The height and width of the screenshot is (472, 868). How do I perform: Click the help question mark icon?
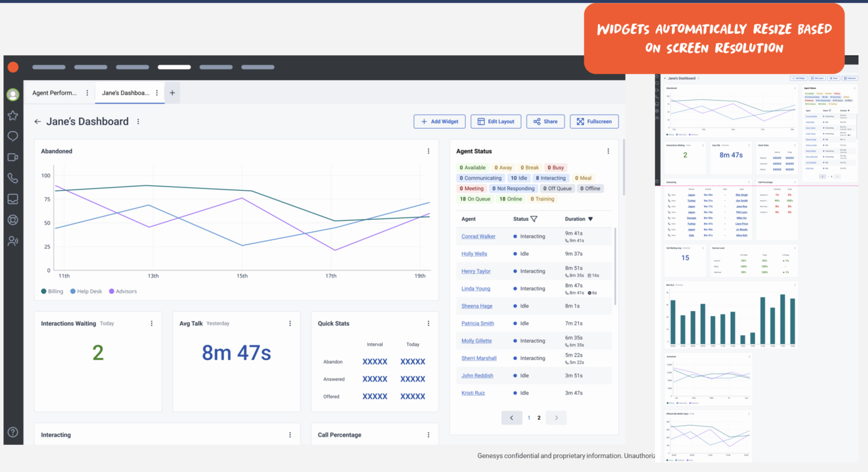pyautogui.click(x=13, y=432)
